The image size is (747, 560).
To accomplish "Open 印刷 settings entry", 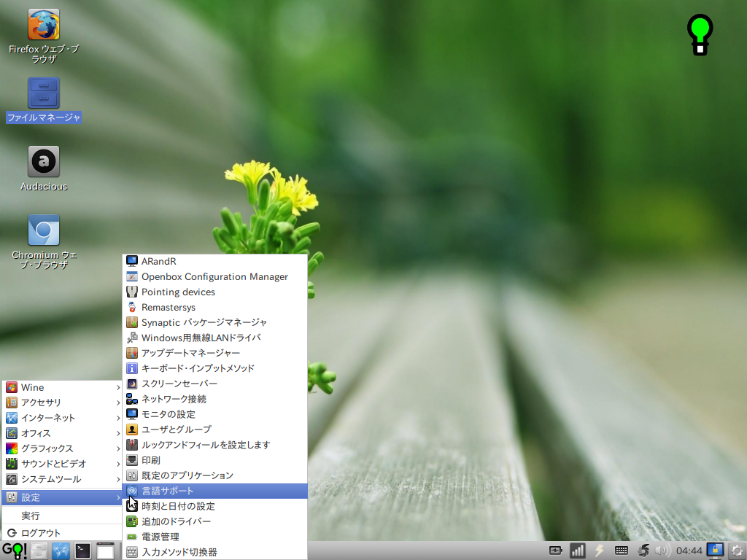I will [x=215, y=460].
